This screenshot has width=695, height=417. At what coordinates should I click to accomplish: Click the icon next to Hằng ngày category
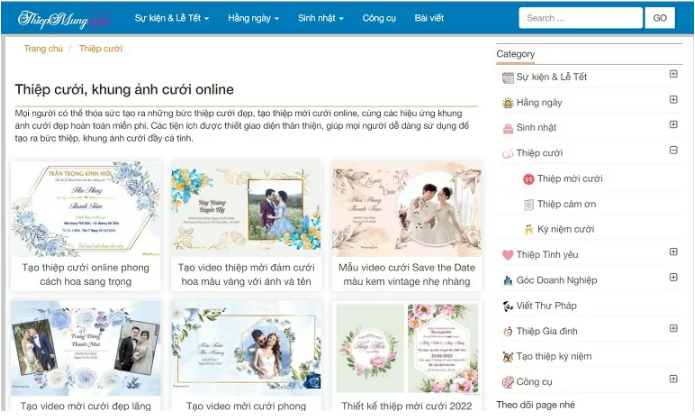[508, 103]
